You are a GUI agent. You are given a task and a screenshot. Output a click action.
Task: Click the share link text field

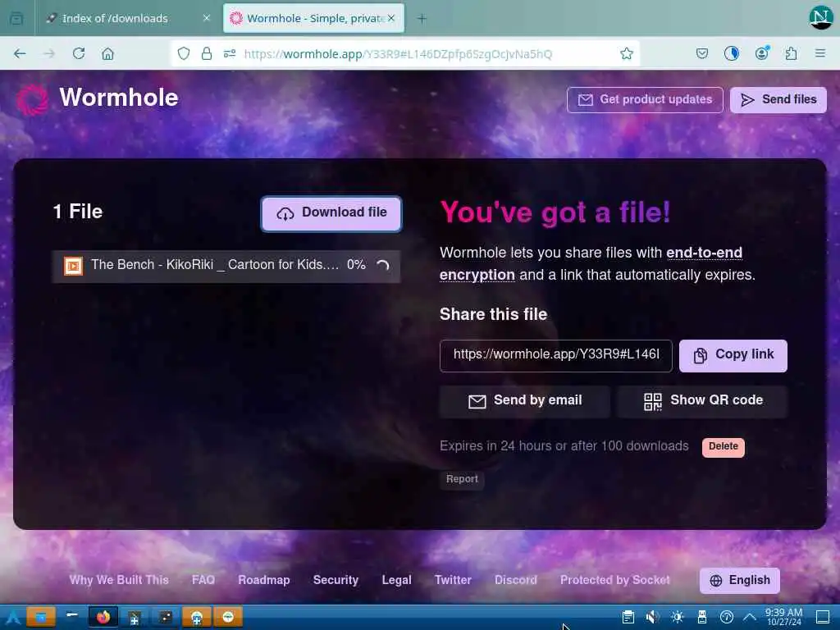point(555,355)
